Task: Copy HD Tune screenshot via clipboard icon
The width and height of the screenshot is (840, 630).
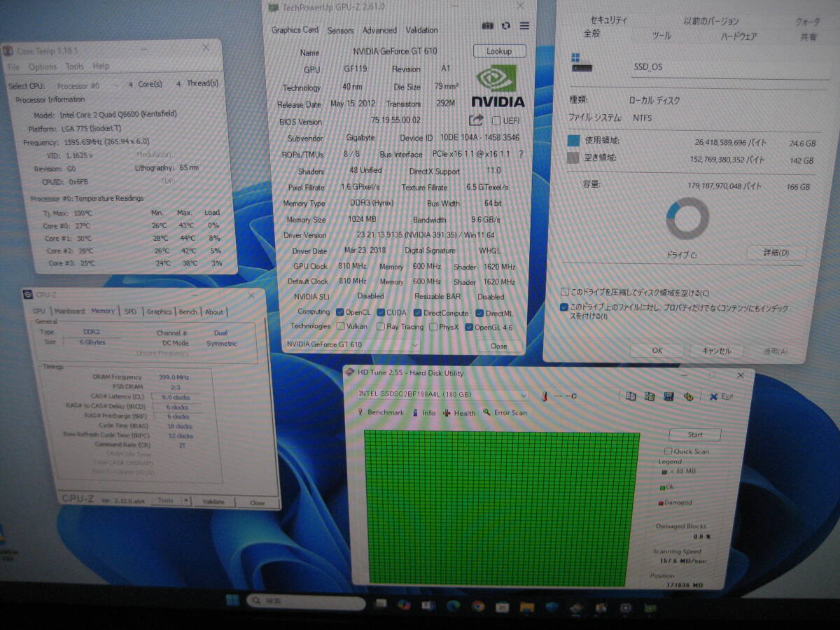Action: point(630,395)
